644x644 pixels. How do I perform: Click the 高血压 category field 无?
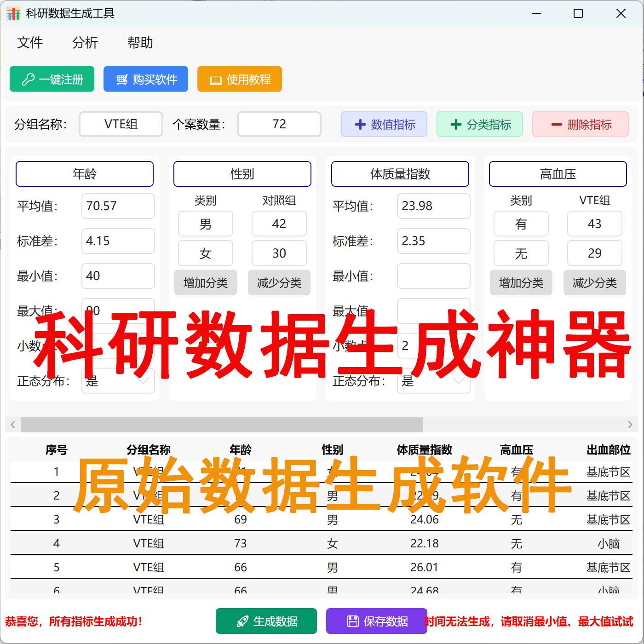521,253
